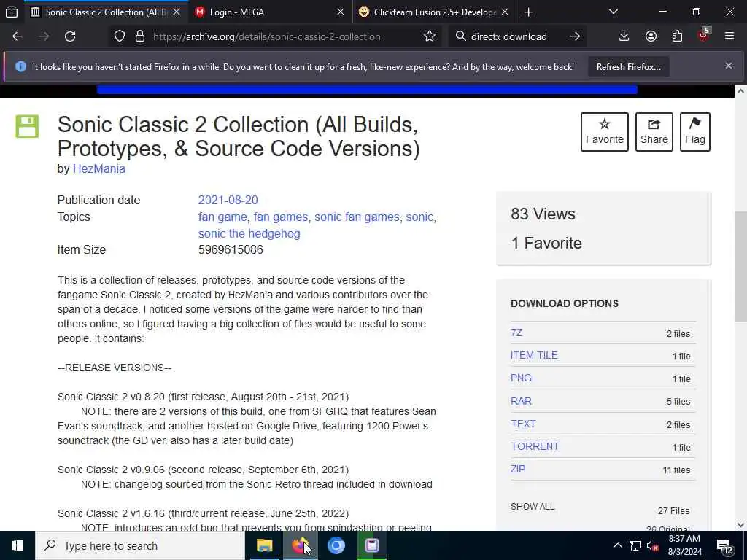Viewport: 747px width, 560px height.
Task: Expand the ZIP download option
Action: pyautogui.click(x=518, y=469)
